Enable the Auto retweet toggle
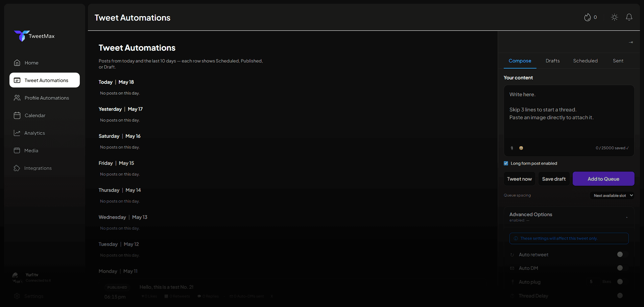Viewport: 644px width, 307px height. [x=622, y=254]
